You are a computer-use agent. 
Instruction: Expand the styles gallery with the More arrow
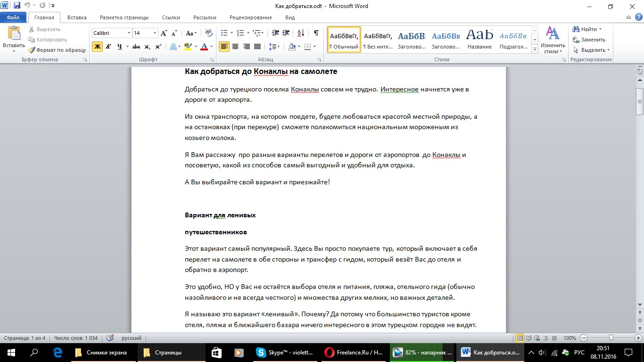pos(535,49)
